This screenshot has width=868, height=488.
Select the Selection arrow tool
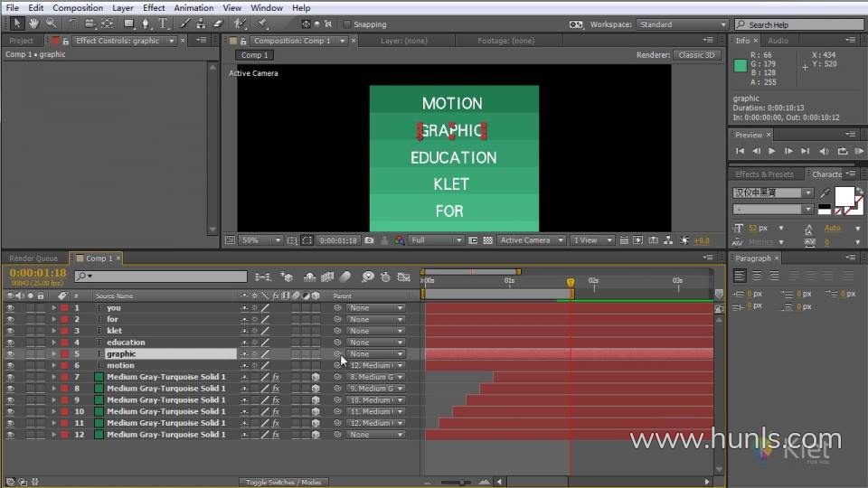[x=16, y=23]
